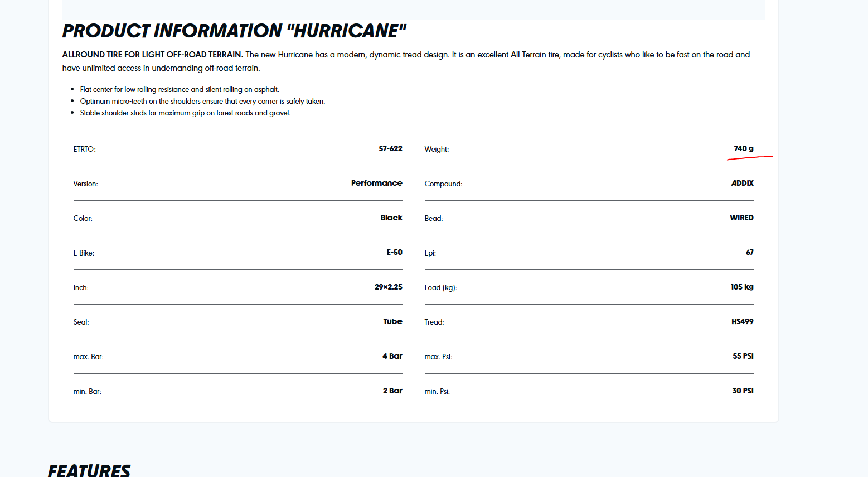Click the 55 PSI maximum pressure

(743, 356)
